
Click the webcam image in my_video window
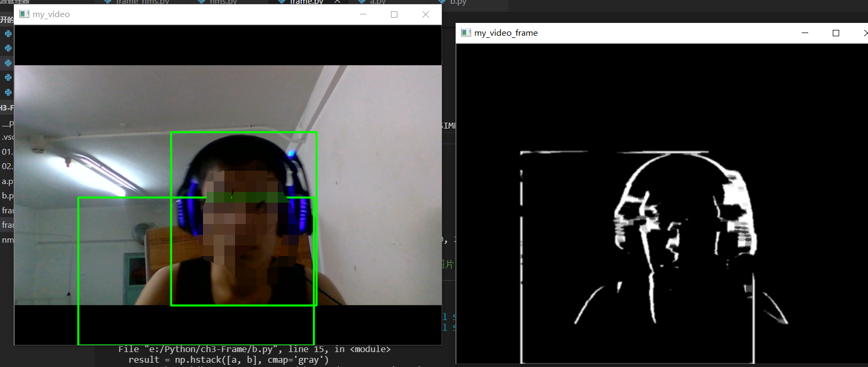click(228, 185)
